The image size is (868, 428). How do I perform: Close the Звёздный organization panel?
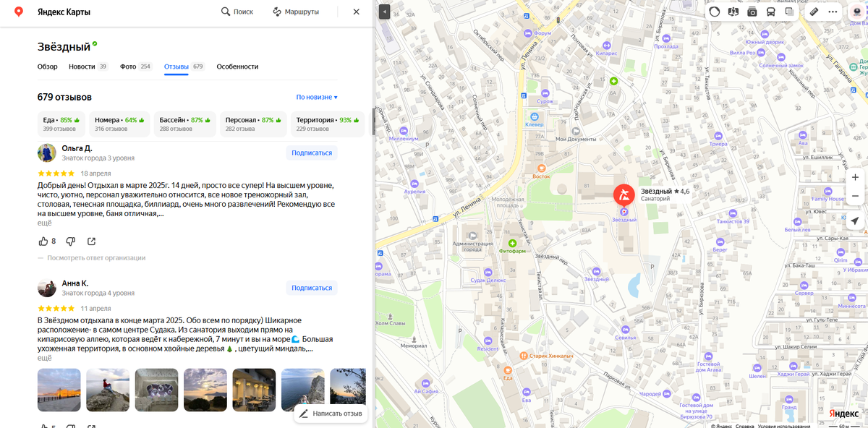[356, 12]
